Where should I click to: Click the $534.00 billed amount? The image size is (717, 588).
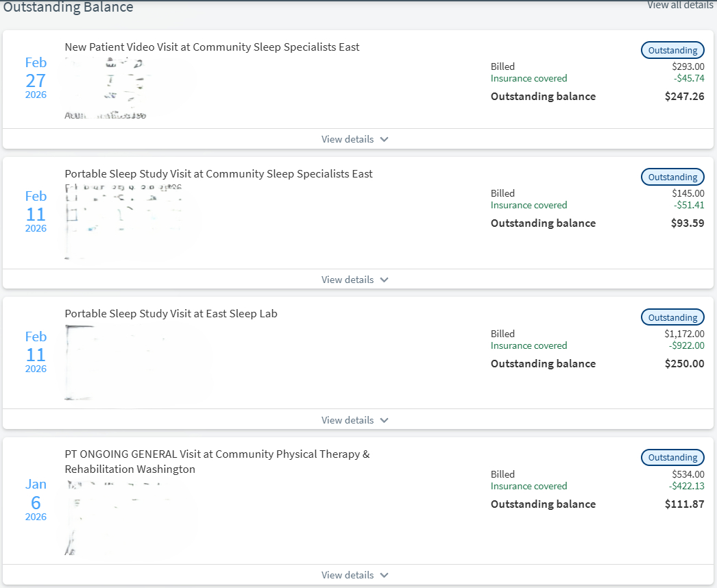point(688,474)
